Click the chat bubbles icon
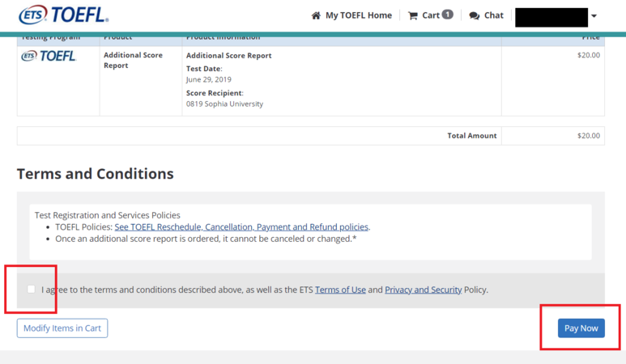Viewport: 626px width, 364px height. click(x=475, y=15)
